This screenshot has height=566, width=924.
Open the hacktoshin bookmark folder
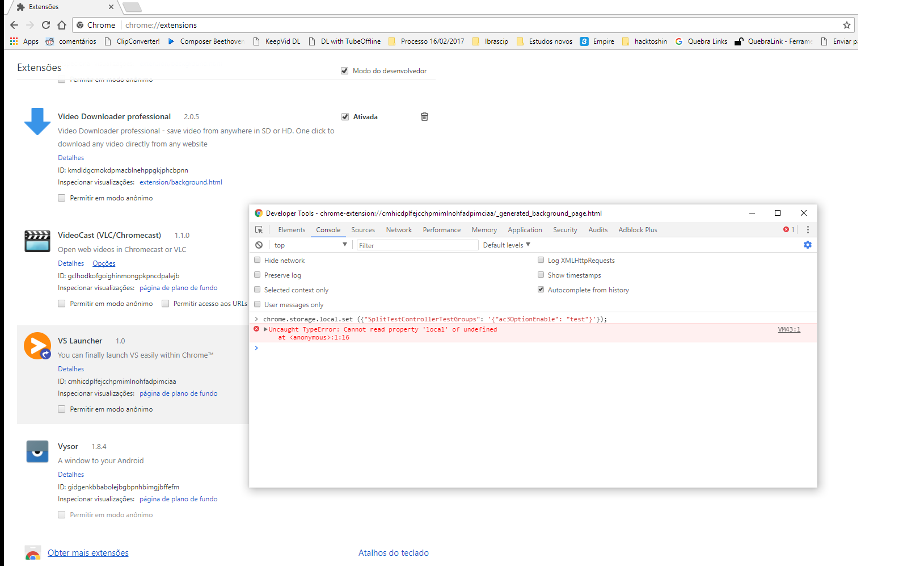tap(644, 41)
